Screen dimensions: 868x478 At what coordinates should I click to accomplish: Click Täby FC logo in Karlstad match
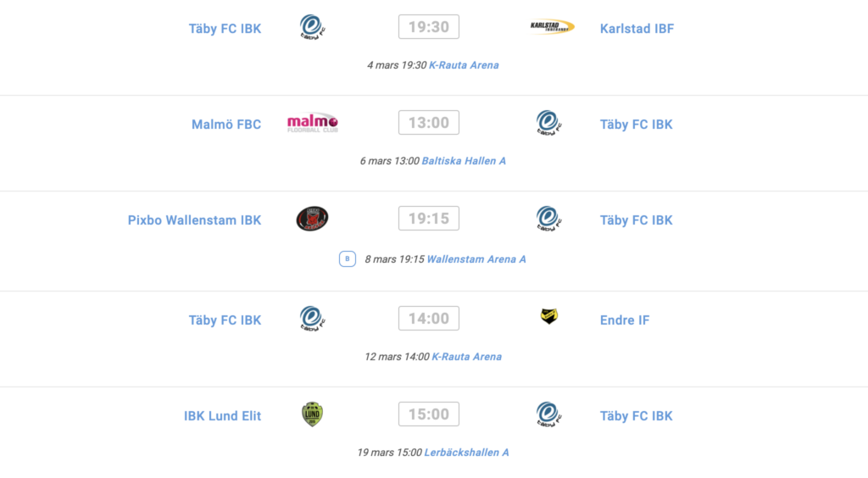point(312,26)
